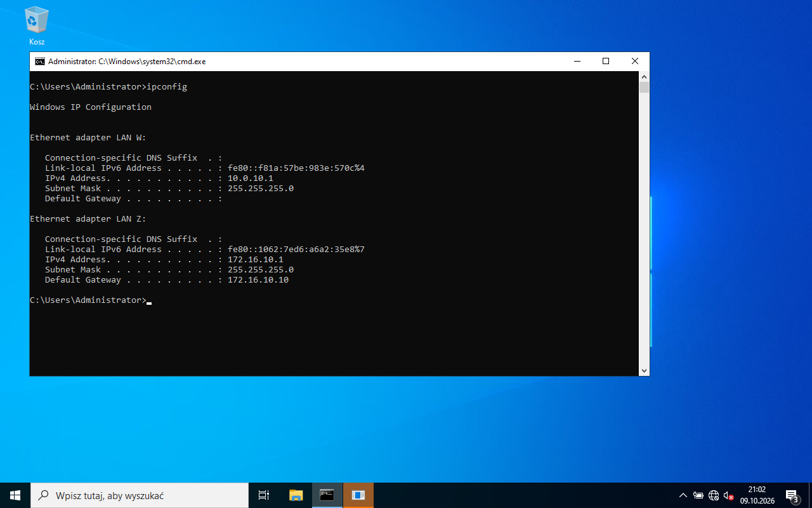Screen dimensions: 812x508
Task: Click the tray icon beside the hidden-icons arrow
Action: tap(698, 495)
